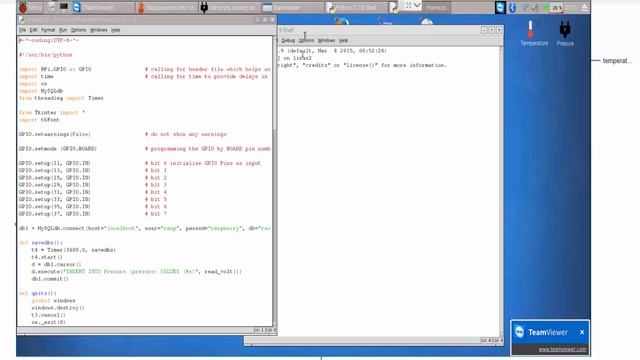
Task: Click the 'def savedb():' line
Action: [x=41, y=242]
